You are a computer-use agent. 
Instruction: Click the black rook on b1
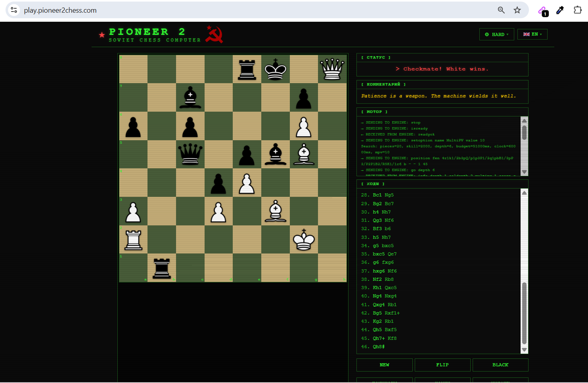coord(162,269)
